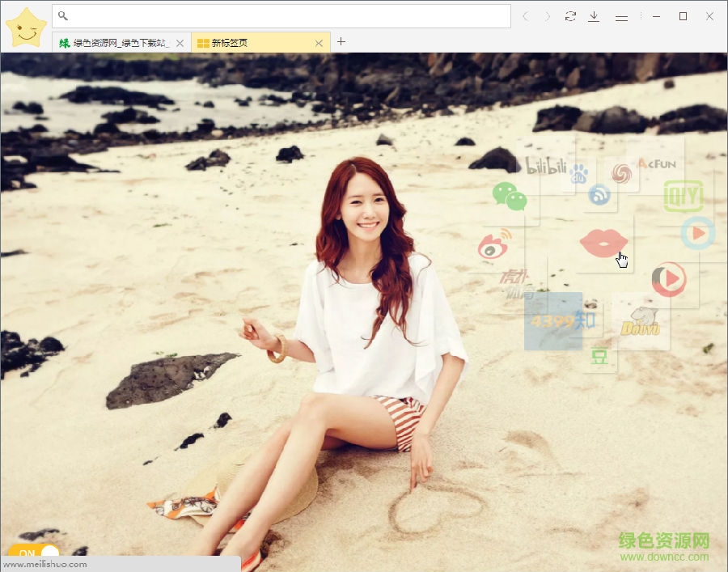Switch to the 绿色资源网 tab
The image size is (728, 572).
pos(113,42)
